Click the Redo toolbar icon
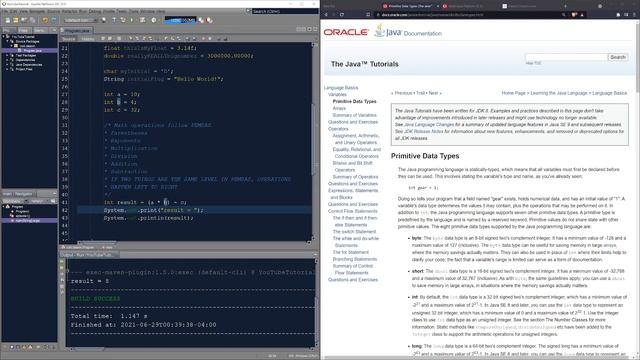This screenshot has height=360, width=640. [53, 20]
